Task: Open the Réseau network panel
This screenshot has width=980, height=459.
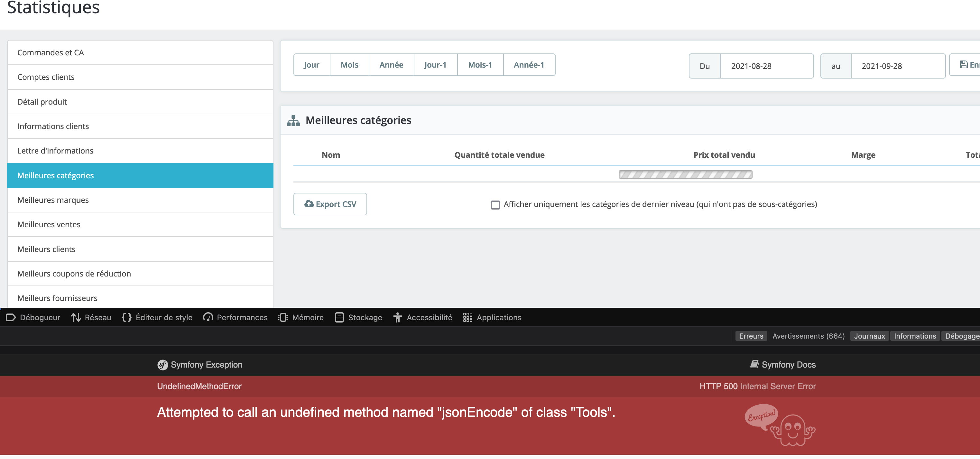Action: pos(91,317)
